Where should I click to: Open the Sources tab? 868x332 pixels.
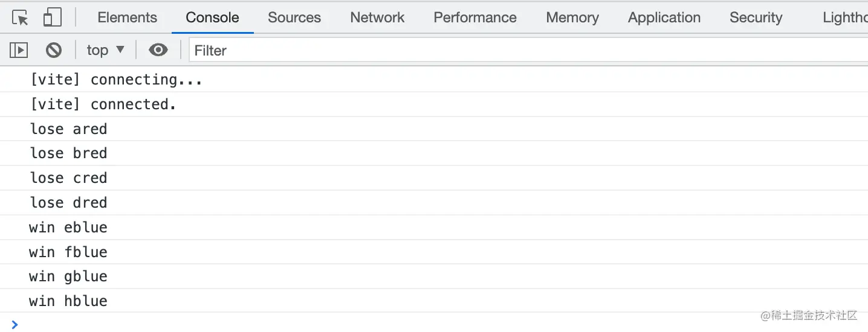(x=294, y=18)
